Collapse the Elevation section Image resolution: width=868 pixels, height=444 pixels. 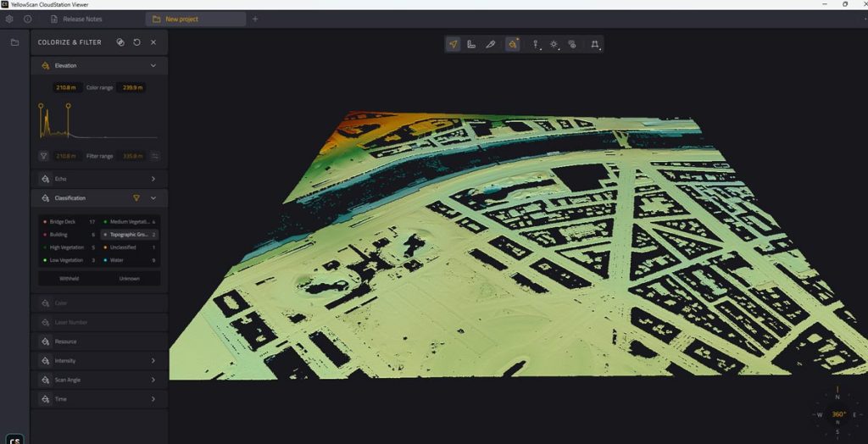(x=153, y=65)
